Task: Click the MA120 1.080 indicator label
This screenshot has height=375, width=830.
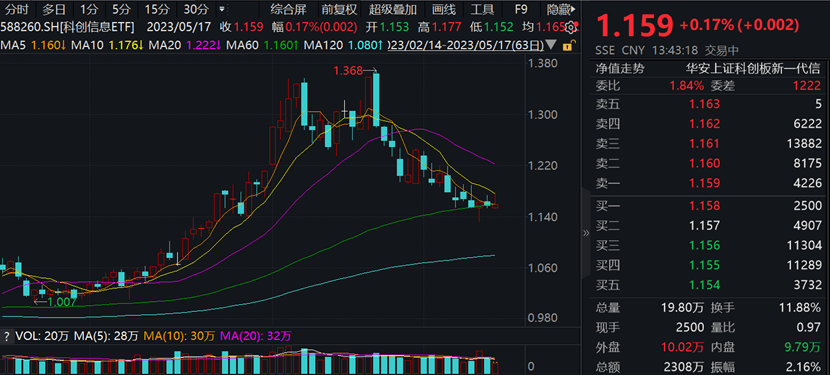Action: point(344,46)
